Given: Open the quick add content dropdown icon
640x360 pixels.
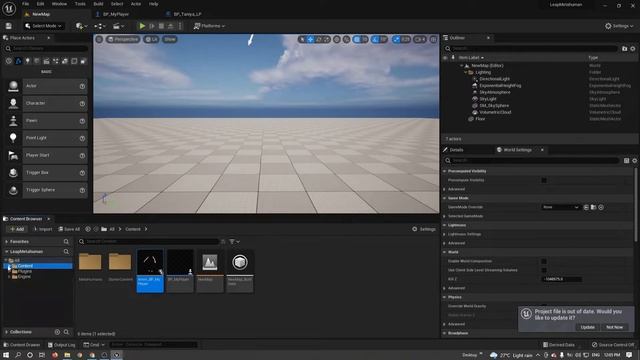Looking at the screenshot, I should [x=81, y=26].
